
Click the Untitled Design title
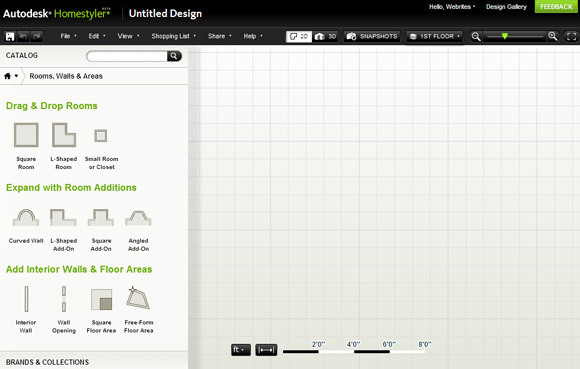point(165,14)
